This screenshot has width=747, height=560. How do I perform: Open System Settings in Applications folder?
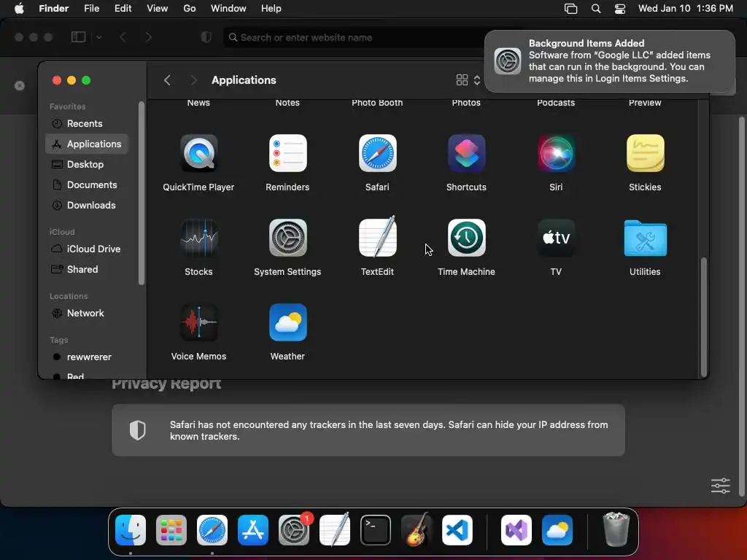pos(287,238)
